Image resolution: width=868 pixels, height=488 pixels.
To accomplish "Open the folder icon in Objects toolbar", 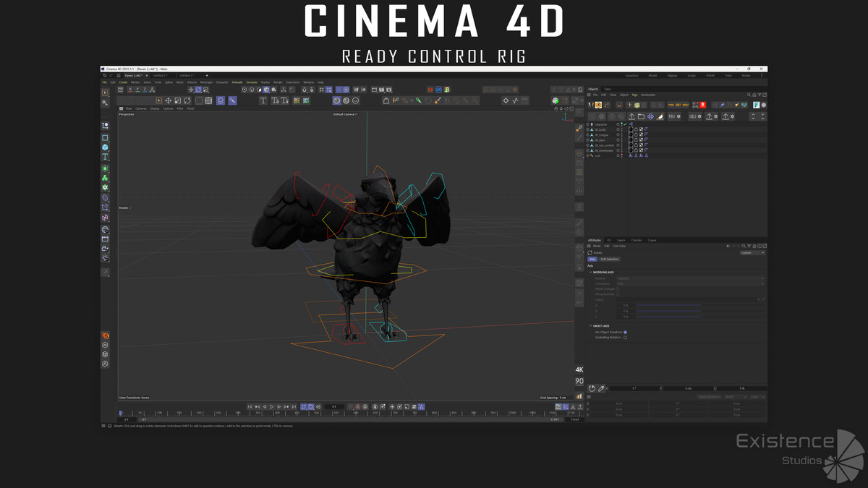I will [641, 116].
